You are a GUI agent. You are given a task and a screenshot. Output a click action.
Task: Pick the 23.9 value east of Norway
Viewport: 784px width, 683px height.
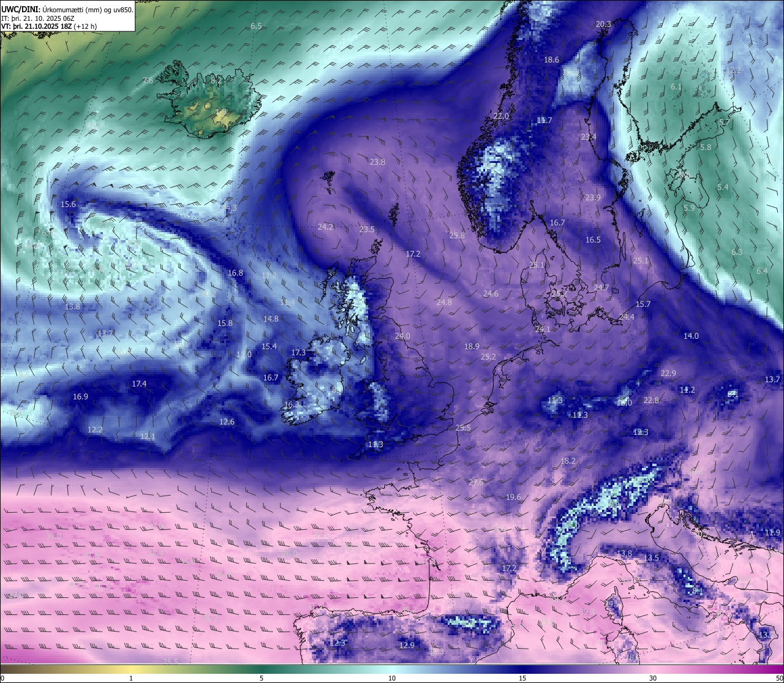pyautogui.click(x=592, y=198)
